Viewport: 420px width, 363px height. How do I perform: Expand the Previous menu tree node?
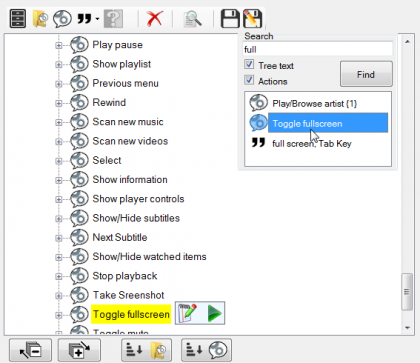[59, 84]
